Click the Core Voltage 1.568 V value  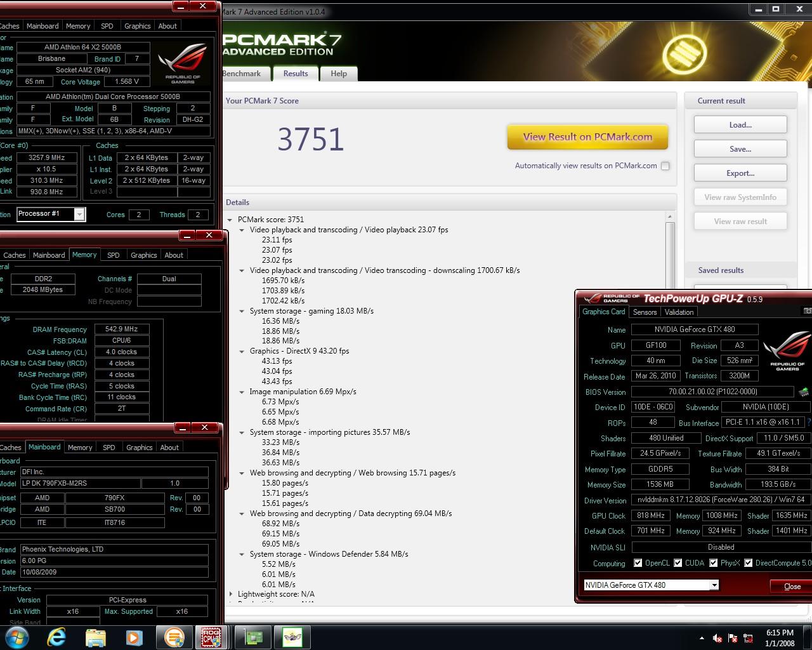point(128,81)
